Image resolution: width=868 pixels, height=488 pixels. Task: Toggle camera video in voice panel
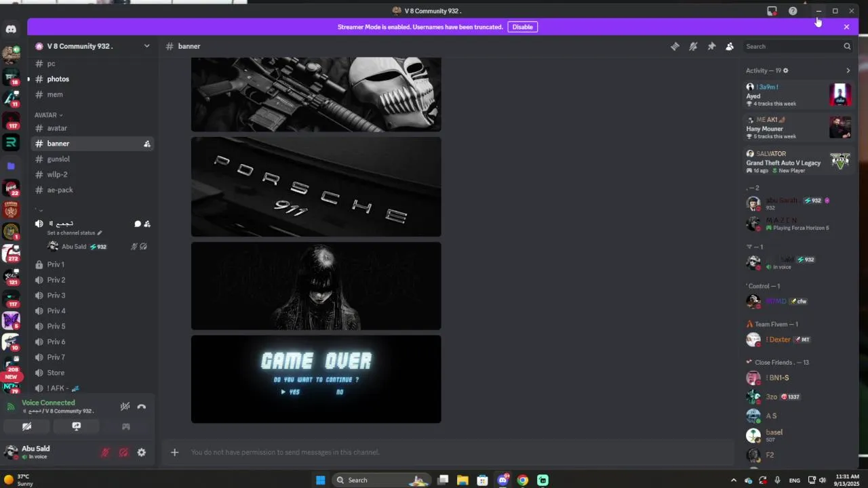coord(26,426)
